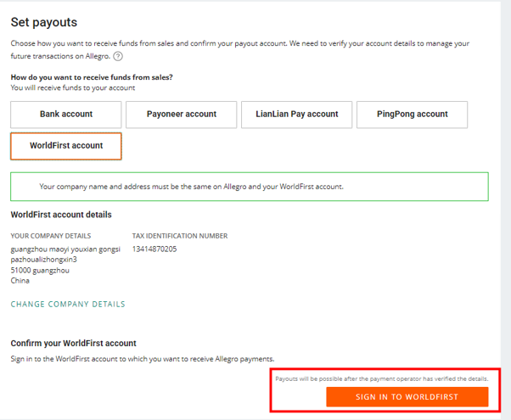Select Bank account payout option
Image resolution: width=511 pixels, height=420 pixels.
(x=65, y=114)
